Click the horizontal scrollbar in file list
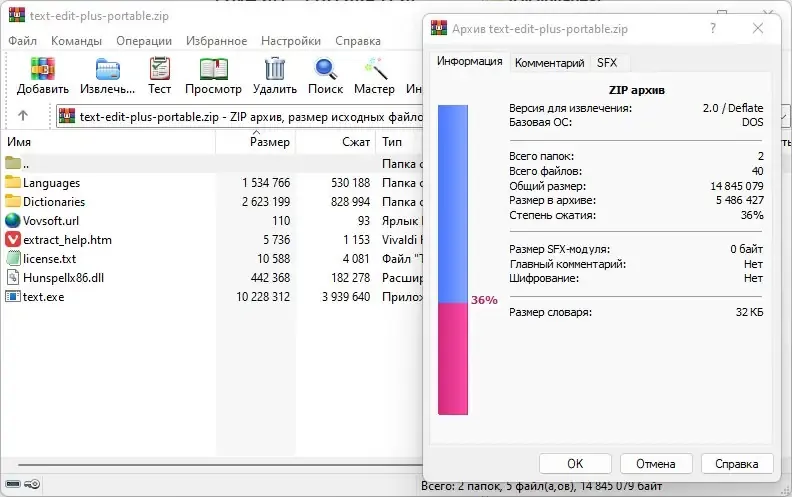Image resolution: width=792 pixels, height=497 pixels. point(220,465)
